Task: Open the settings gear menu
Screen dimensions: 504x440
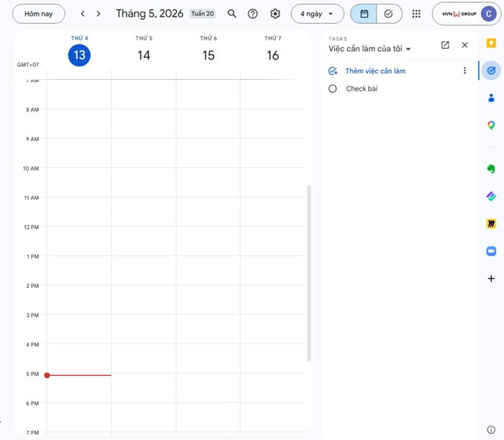Action: point(275,14)
